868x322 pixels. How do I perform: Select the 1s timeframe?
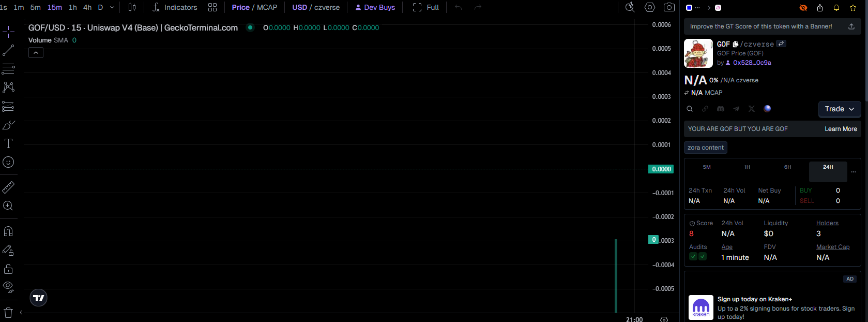coord(4,7)
